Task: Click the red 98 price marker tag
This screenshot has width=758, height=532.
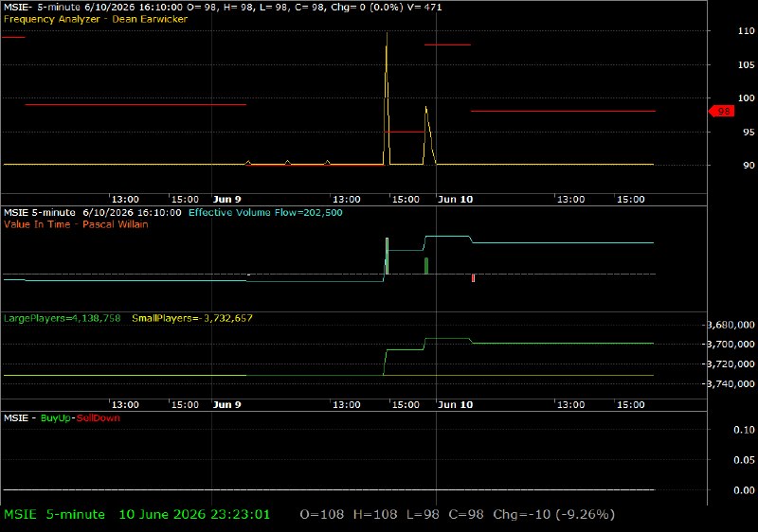Action: pos(722,112)
